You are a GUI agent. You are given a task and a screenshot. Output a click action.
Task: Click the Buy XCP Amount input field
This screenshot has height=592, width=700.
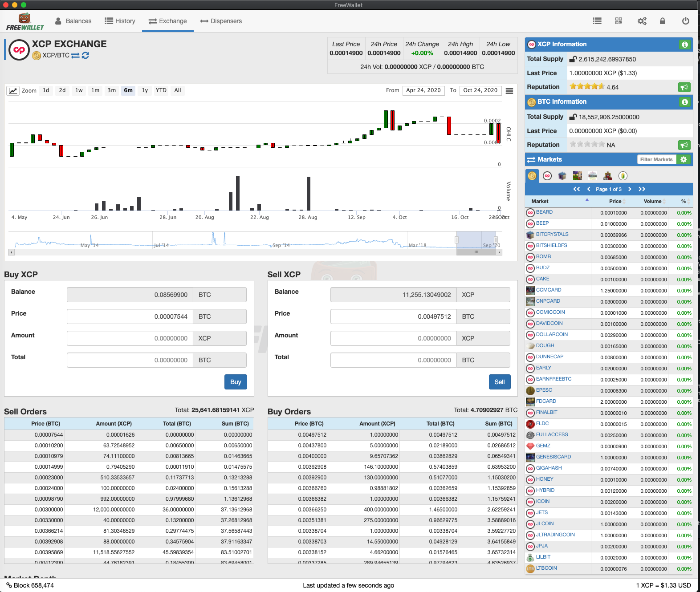(x=130, y=338)
